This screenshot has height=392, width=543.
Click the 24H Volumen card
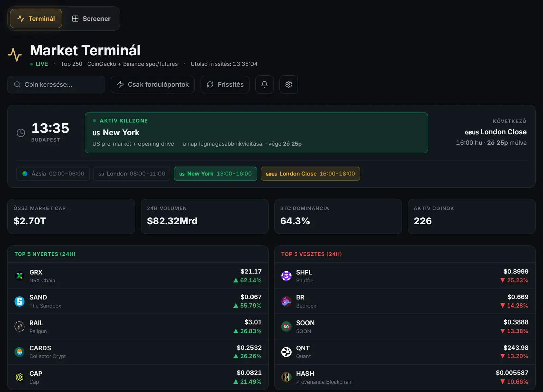point(205,216)
